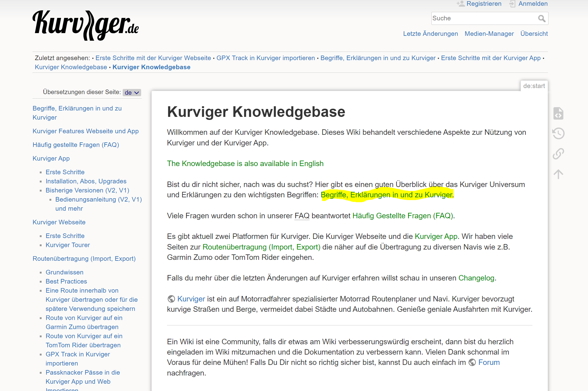Image resolution: width=588 pixels, height=391 pixels.
Task: Click the Registrieren user icon
Action: 461,4
